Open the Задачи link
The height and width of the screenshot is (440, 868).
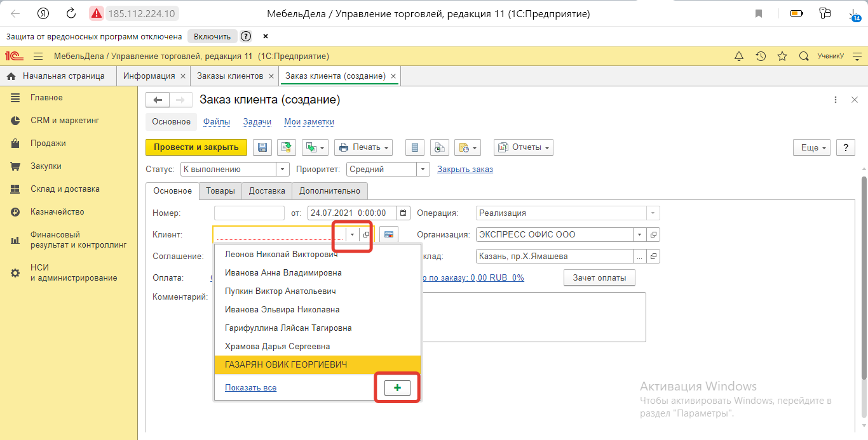257,122
